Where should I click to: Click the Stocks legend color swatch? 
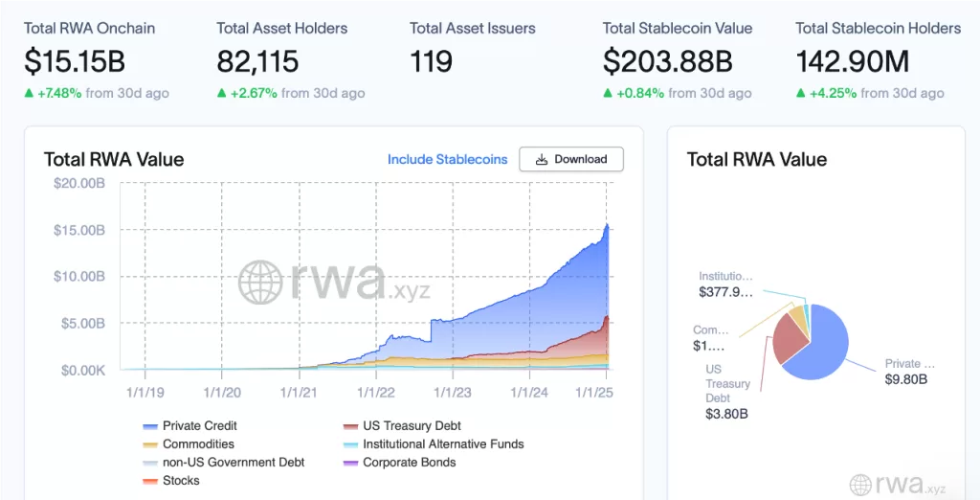pyautogui.click(x=150, y=480)
